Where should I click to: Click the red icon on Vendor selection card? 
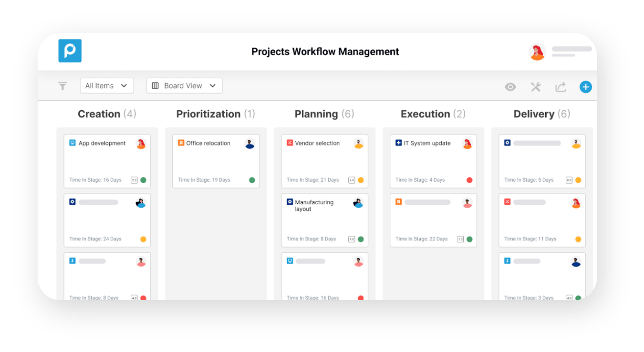(x=290, y=143)
